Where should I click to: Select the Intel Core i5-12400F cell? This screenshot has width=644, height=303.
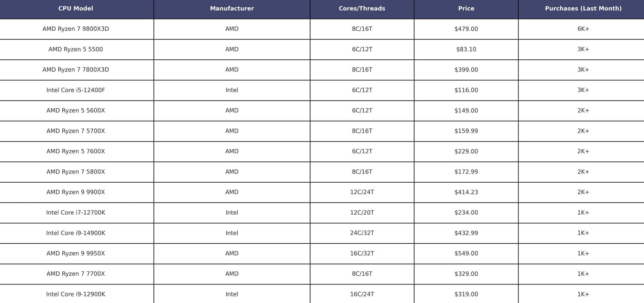point(76,90)
